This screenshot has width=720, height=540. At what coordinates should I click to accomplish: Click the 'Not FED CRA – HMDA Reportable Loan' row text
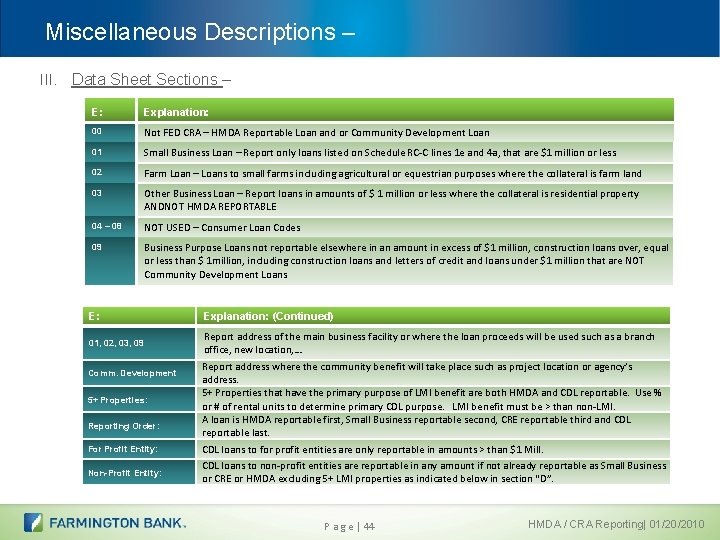tap(316, 133)
